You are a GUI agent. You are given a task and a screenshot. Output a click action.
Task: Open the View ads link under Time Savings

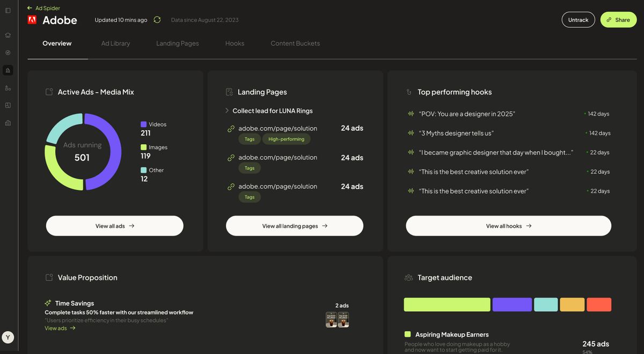tap(60, 328)
